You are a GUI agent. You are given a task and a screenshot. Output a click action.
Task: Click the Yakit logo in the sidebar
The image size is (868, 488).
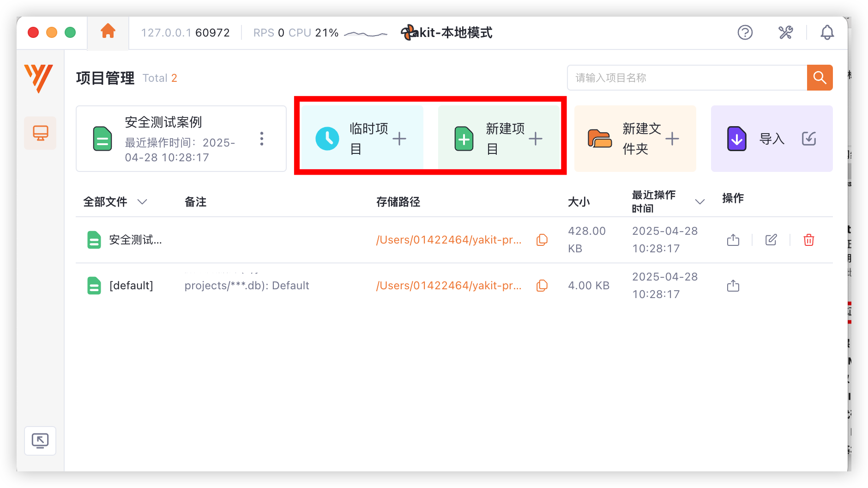(40, 79)
